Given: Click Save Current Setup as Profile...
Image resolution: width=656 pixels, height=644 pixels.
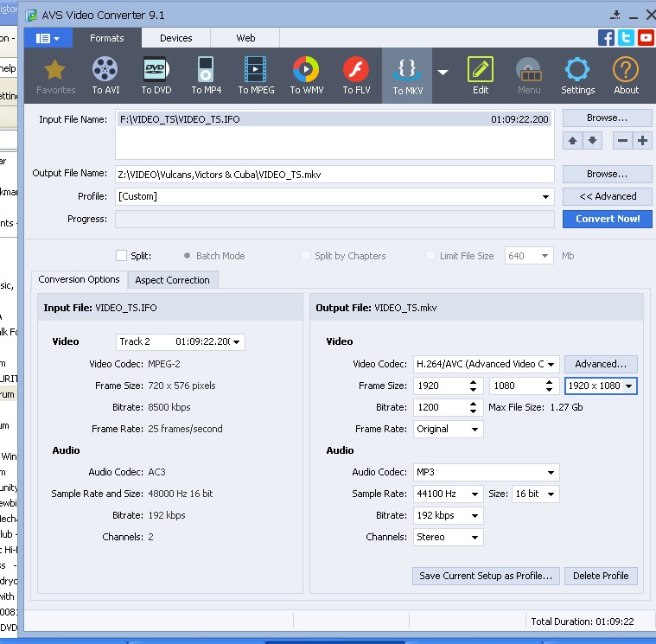Looking at the screenshot, I should [486, 577].
